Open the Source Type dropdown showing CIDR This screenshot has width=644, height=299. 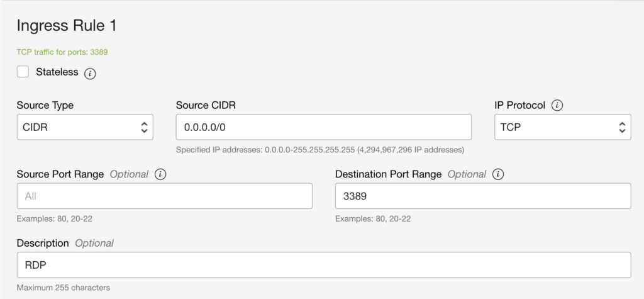pos(85,128)
